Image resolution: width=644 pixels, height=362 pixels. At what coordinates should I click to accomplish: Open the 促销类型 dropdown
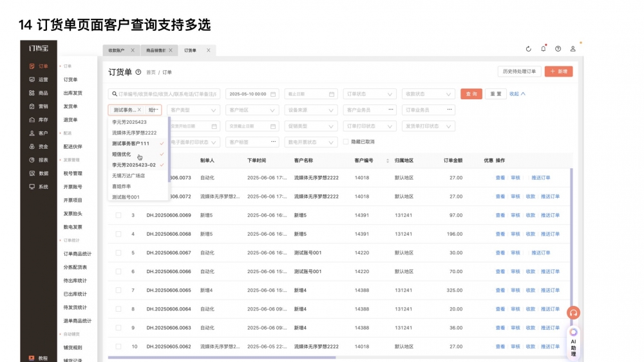tap(311, 126)
